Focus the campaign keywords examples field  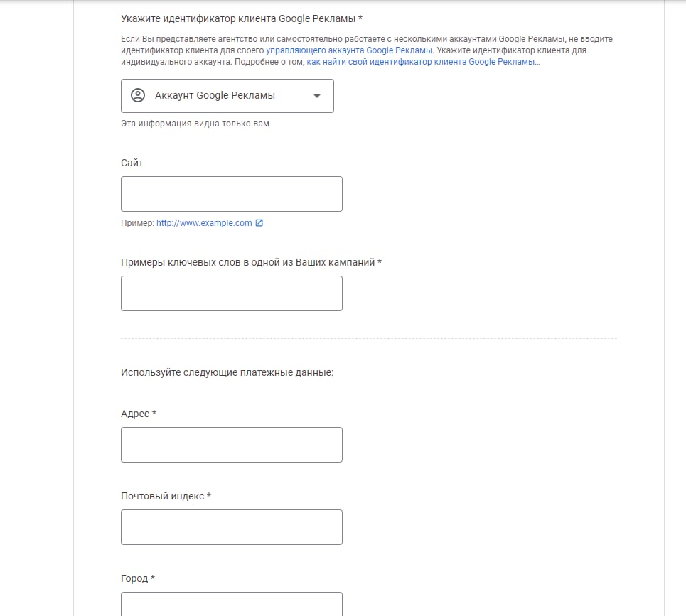click(232, 293)
